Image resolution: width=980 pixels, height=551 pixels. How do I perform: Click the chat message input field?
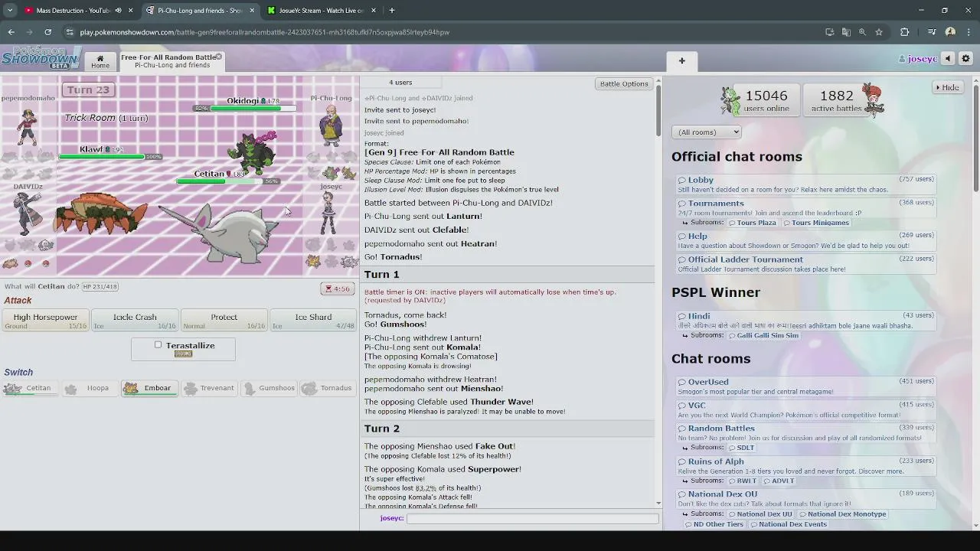[532, 518]
